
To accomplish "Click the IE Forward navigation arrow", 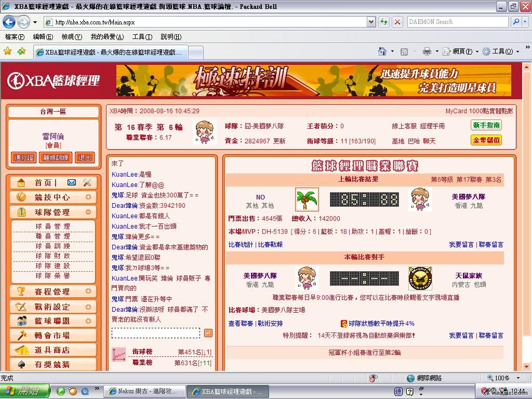I will (x=24, y=22).
